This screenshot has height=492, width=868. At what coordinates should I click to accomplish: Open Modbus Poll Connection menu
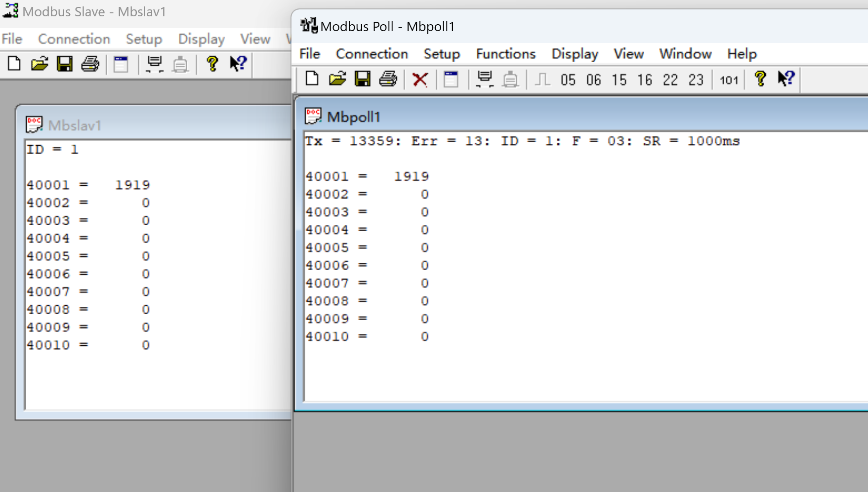pyautogui.click(x=372, y=54)
